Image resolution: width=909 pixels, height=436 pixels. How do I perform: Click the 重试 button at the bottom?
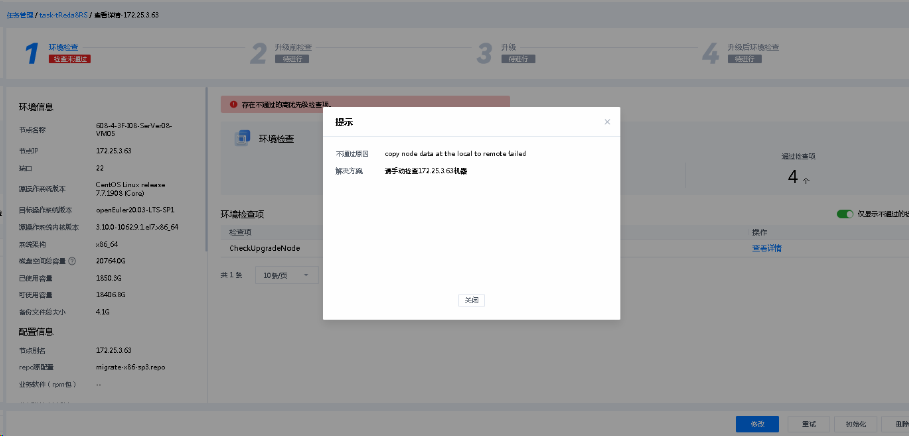coord(808,424)
